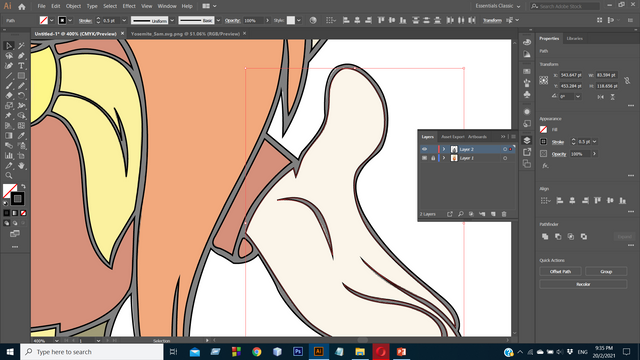The image size is (640, 360).
Task: Select the Rotate tool
Action: [x=21, y=96]
